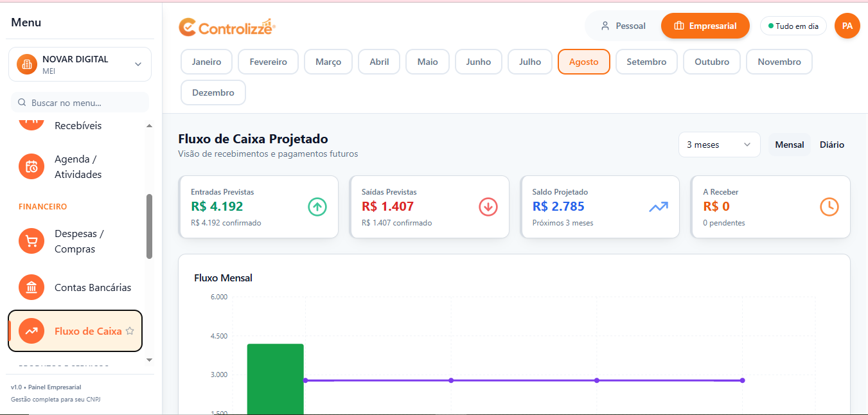Click the Entradas Previstas R$ 4.192 value
Screen dimensions: 868x415
pyautogui.click(x=217, y=206)
